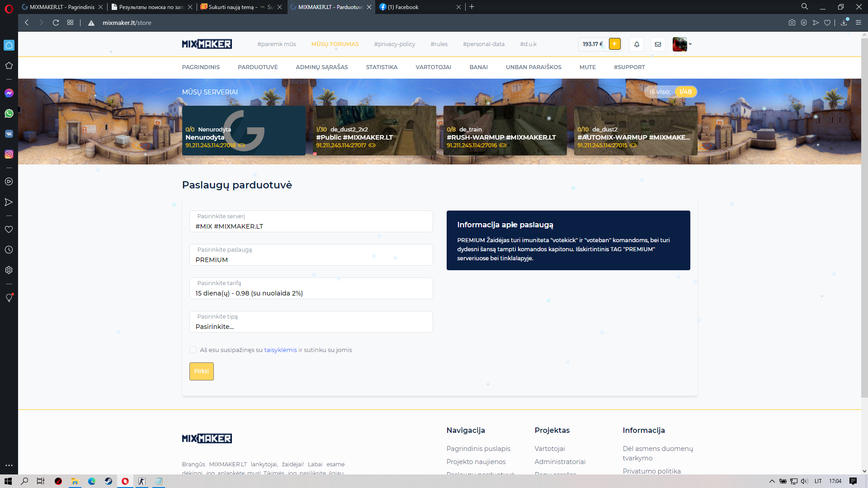The width and height of the screenshot is (868, 488).
Task: Open Opera easy setup menu
Action: (x=859, y=23)
